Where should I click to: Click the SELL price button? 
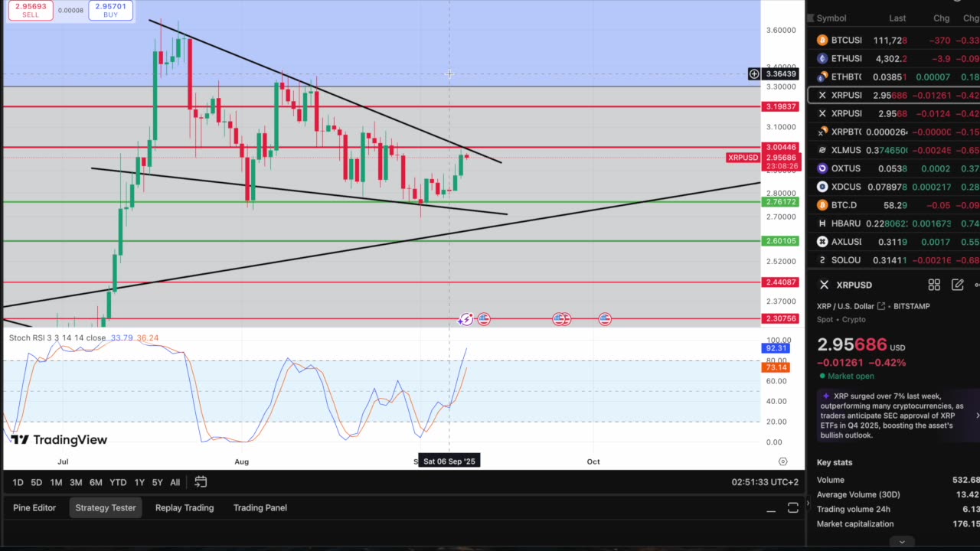point(31,10)
